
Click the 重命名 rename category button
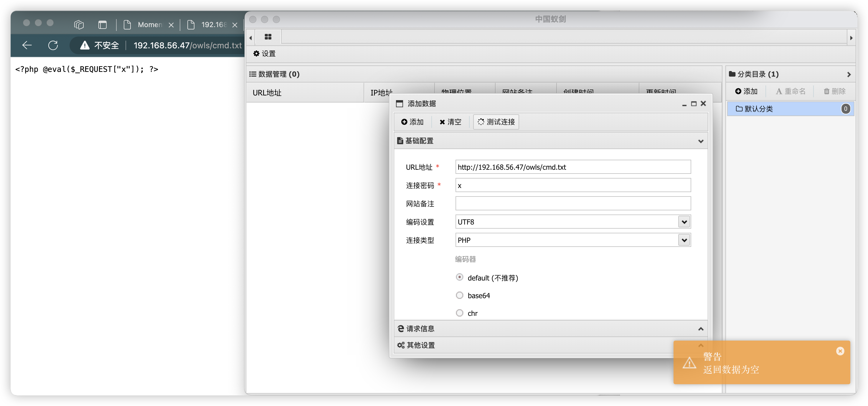coord(790,91)
